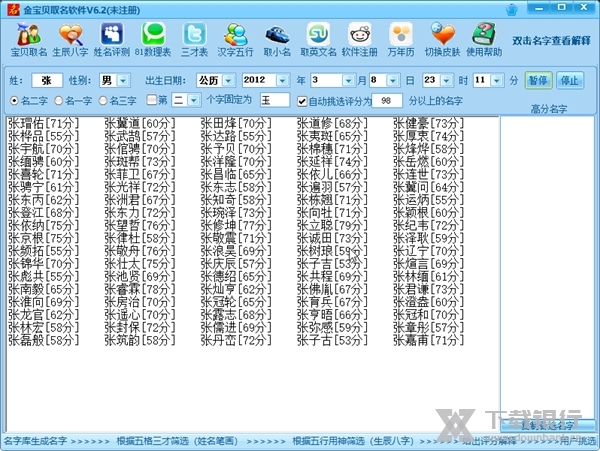The height and width of the screenshot is (451, 600).
Task: Launch the 姓名评测 name evaluation tool
Action: (x=112, y=40)
